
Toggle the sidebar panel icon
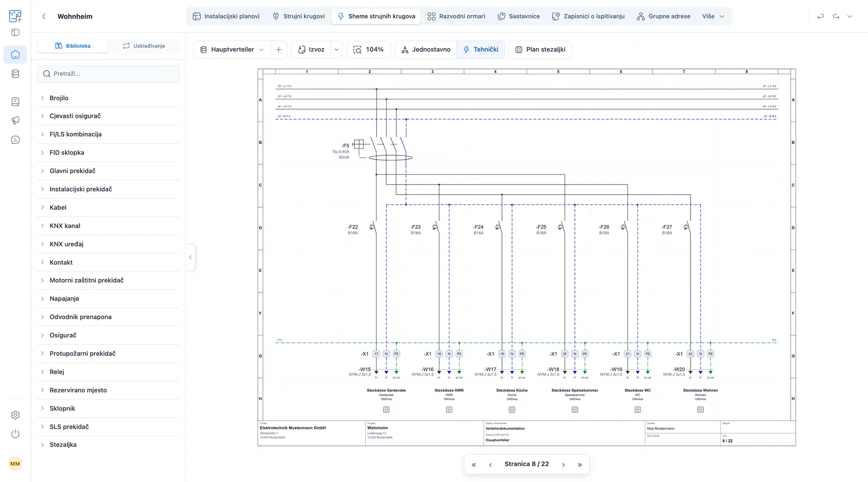click(x=15, y=33)
